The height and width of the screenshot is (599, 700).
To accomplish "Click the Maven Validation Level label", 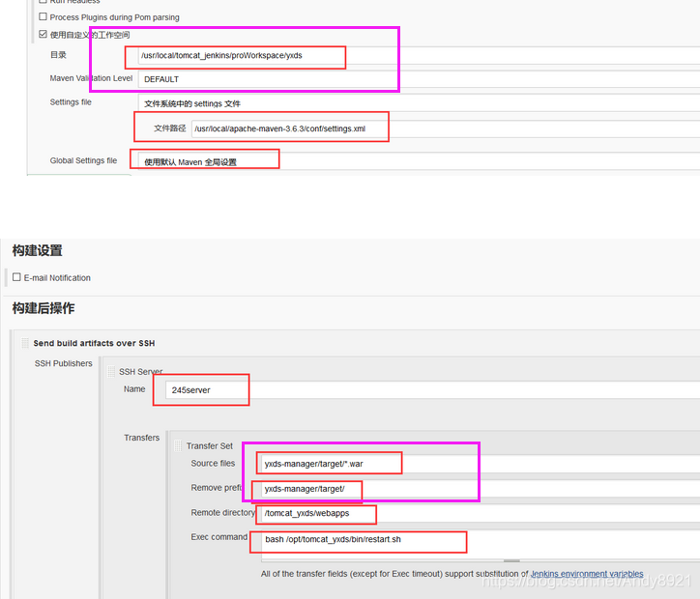I will point(91,78).
